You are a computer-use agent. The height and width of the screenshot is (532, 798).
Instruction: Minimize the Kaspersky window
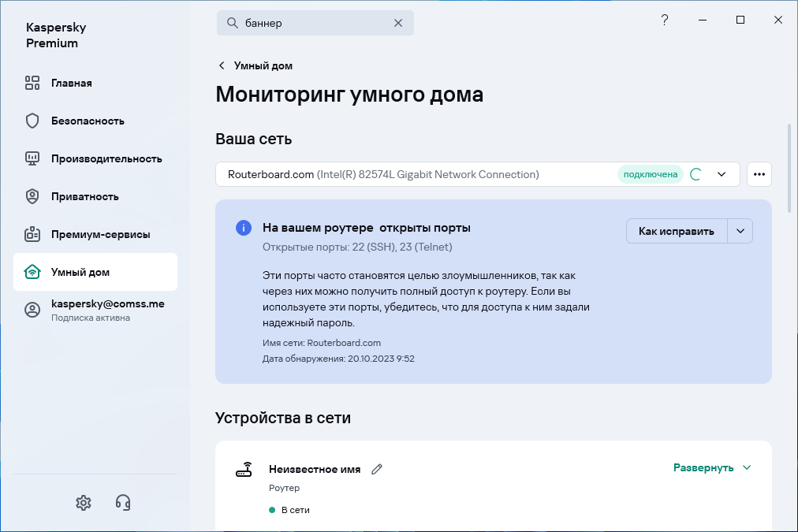pos(703,20)
